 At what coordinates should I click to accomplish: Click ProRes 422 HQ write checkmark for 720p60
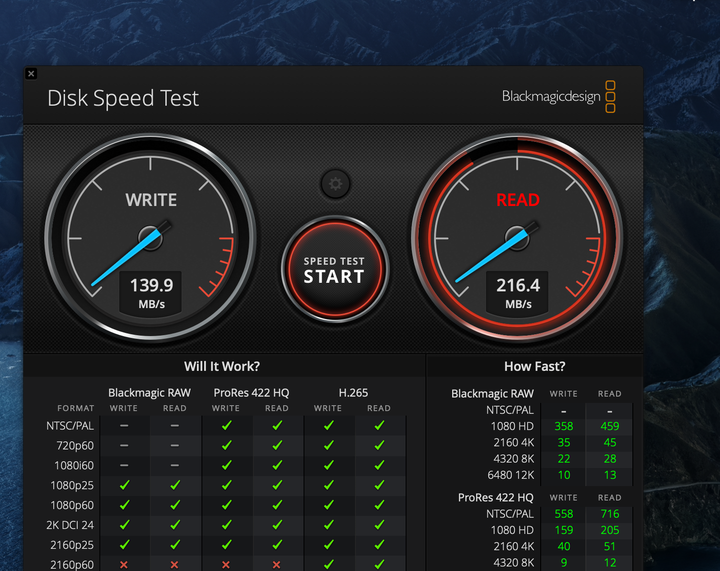pos(226,446)
